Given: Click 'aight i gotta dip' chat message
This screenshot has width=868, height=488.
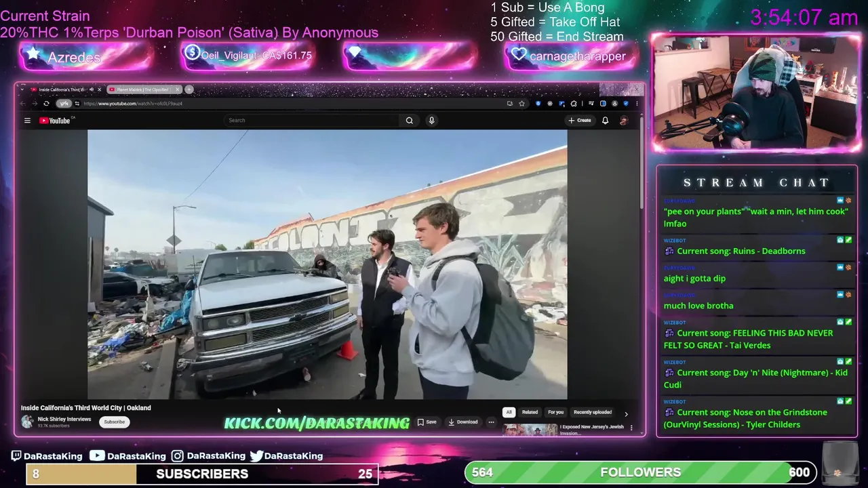Looking at the screenshot, I should (x=694, y=278).
